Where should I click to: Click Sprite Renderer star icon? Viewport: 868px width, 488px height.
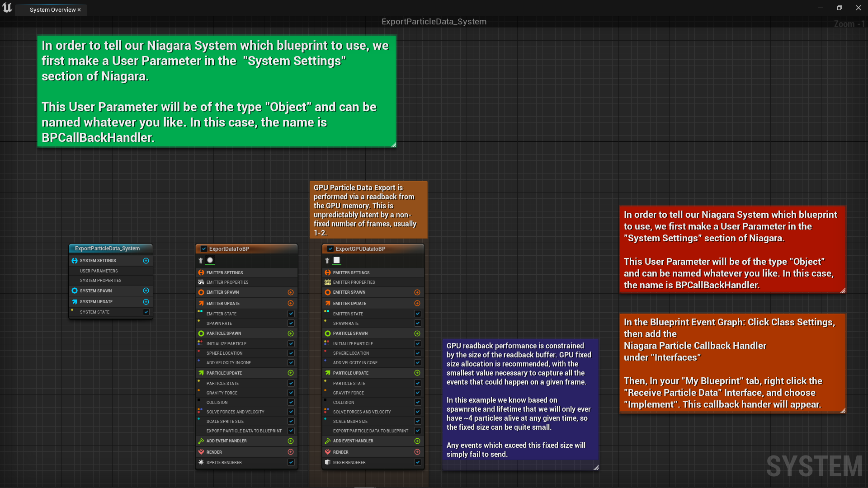click(201, 462)
